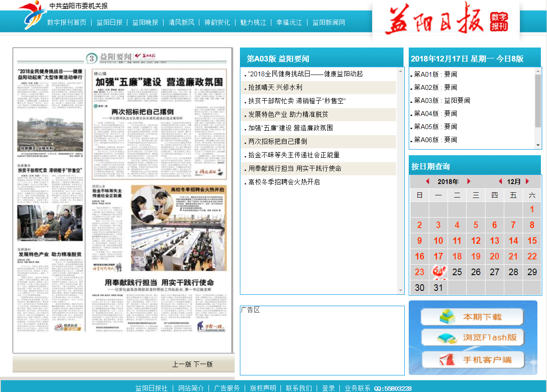Click the newspaper page A03 preview image
This screenshot has width=547, height=392.
pyautogui.click(x=122, y=201)
